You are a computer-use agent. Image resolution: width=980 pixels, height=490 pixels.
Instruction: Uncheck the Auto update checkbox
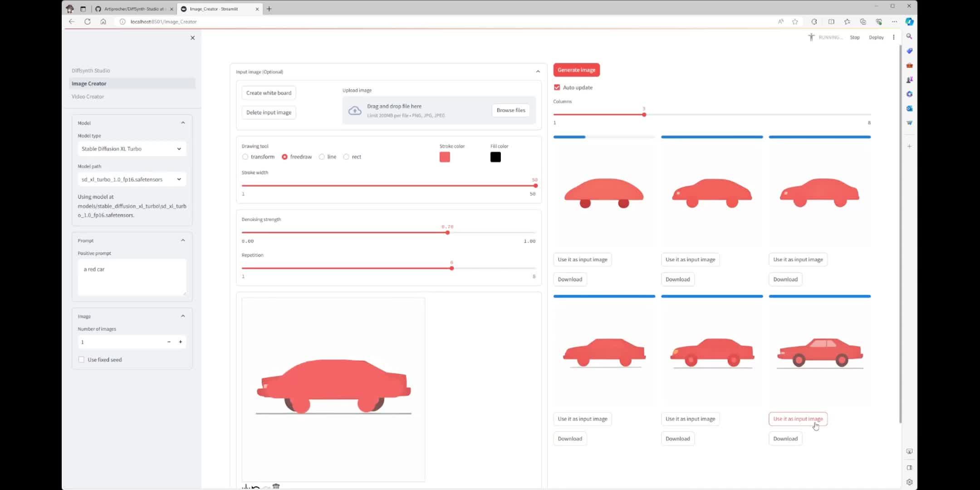click(x=557, y=87)
